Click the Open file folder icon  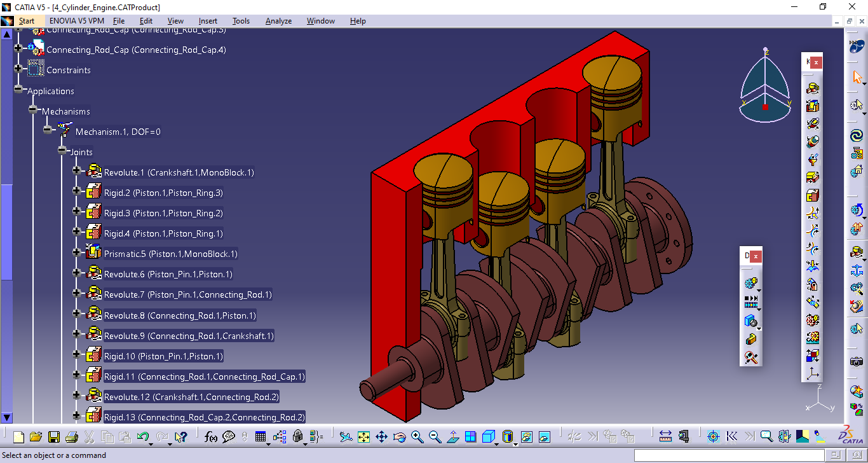pos(36,437)
